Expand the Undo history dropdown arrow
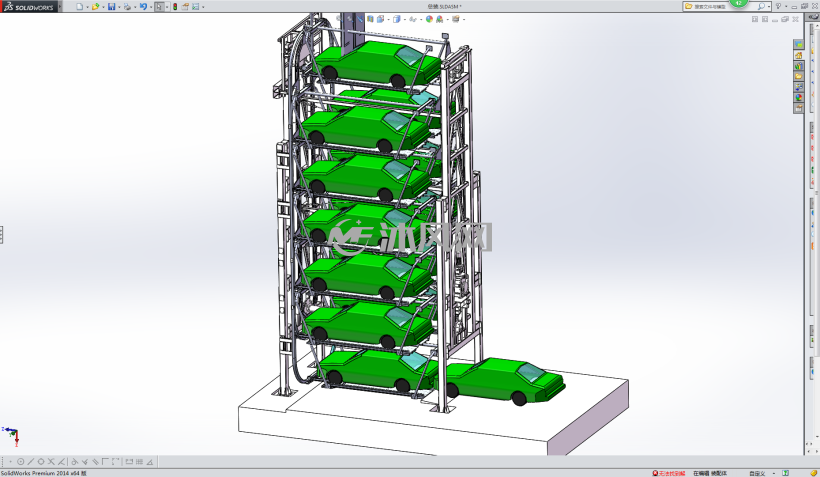This screenshot has height=477, width=820. click(x=151, y=7)
